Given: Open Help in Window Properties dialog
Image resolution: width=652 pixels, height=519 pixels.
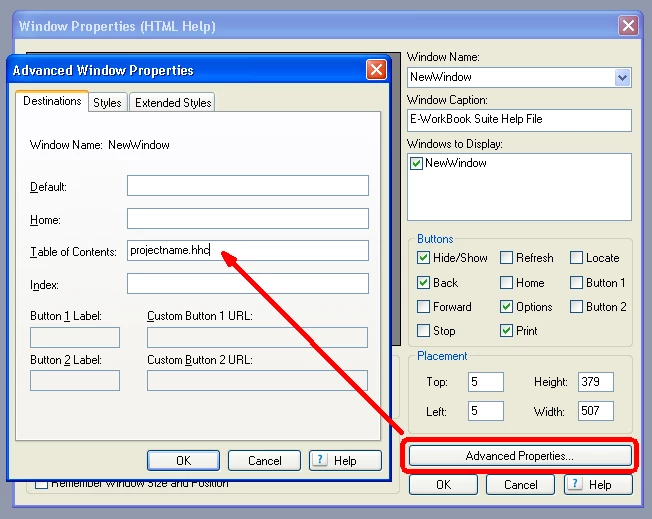Looking at the screenshot, I should (598, 484).
